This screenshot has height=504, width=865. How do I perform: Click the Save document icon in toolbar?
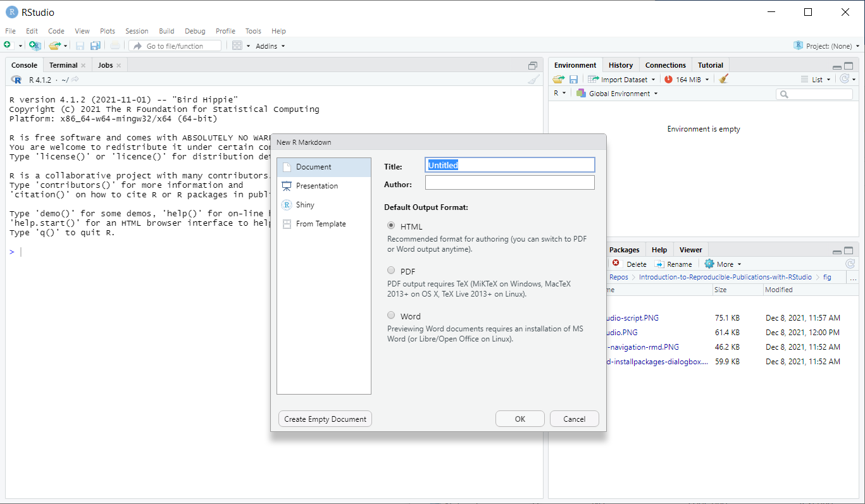(x=80, y=46)
